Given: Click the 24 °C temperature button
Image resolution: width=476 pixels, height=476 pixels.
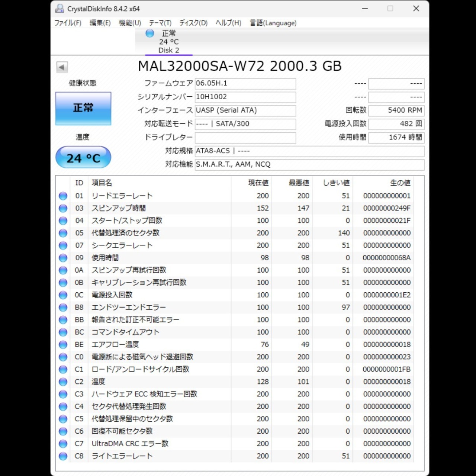Looking at the screenshot, I should [x=83, y=158].
